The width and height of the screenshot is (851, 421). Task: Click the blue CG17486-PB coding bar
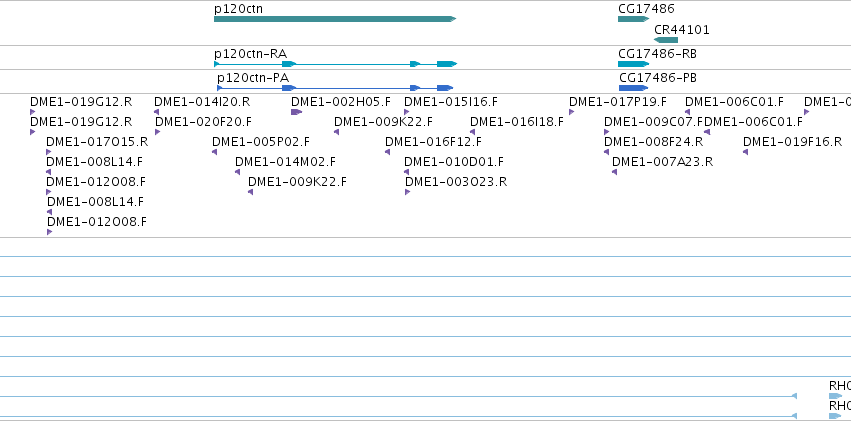(633, 88)
